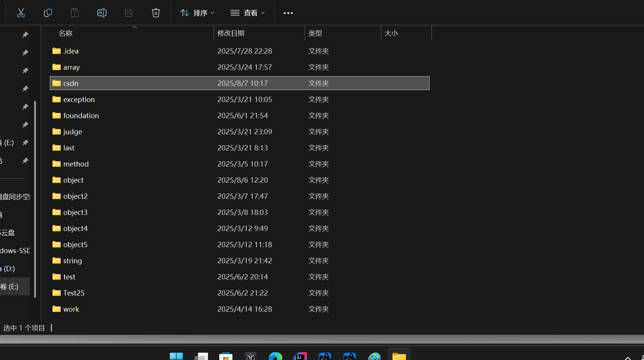Open the 云盘 entry in the sidebar
The image size is (644, 360).
coord(7,232)
